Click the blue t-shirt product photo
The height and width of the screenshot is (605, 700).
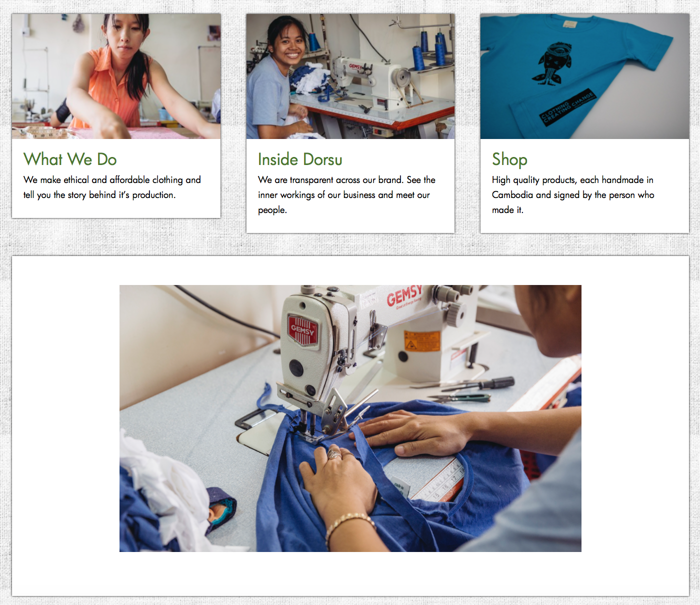point(584,76)
